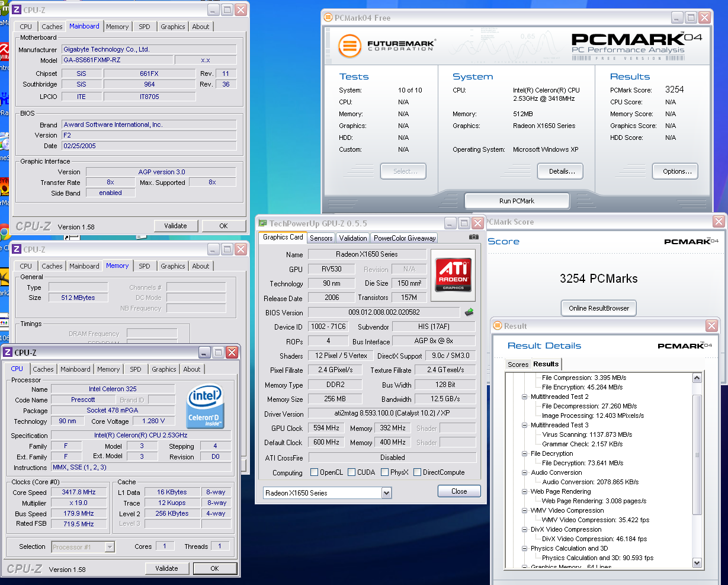Viewport: 728px width, 585px height.
Task: Click the Virus Scanning: 1137.873 MB/s row
Action: coord(587,434)
